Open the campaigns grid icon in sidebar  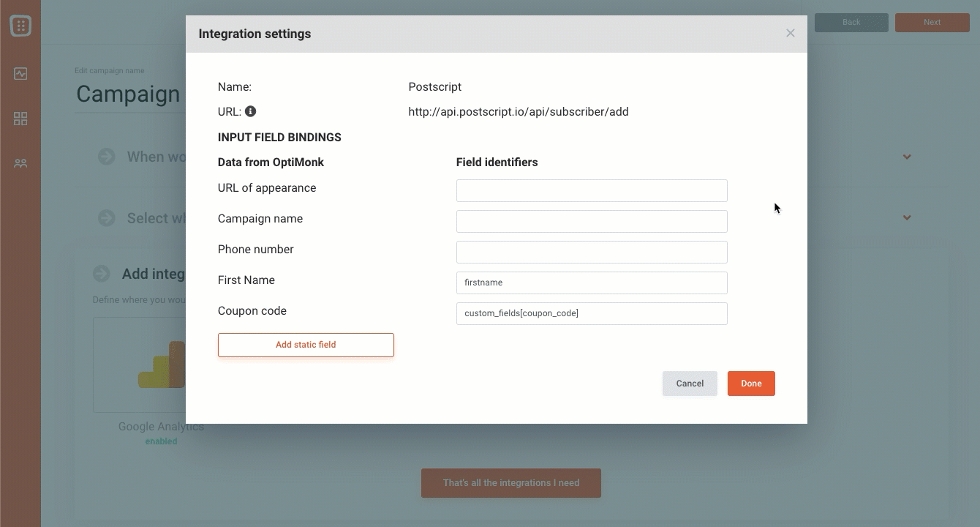click(x=20, y=119)
